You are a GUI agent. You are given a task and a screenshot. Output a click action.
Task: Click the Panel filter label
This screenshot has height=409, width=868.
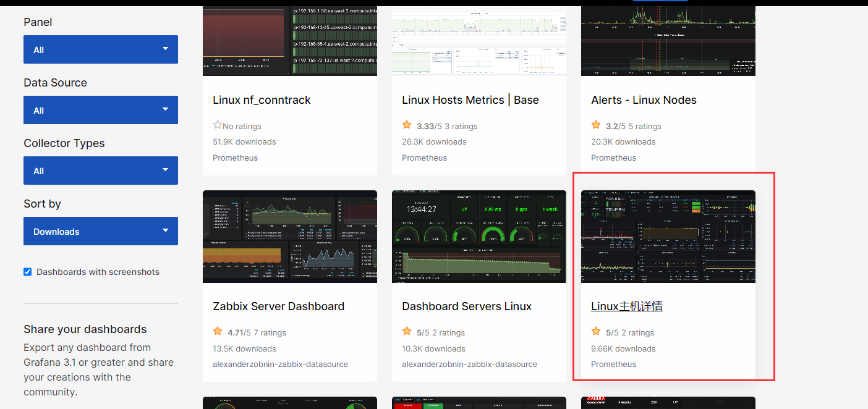point(38,22)
